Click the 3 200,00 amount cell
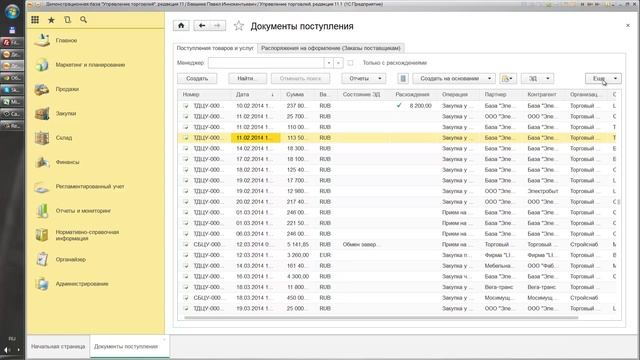Screen dimensions: 640x360 298,255
